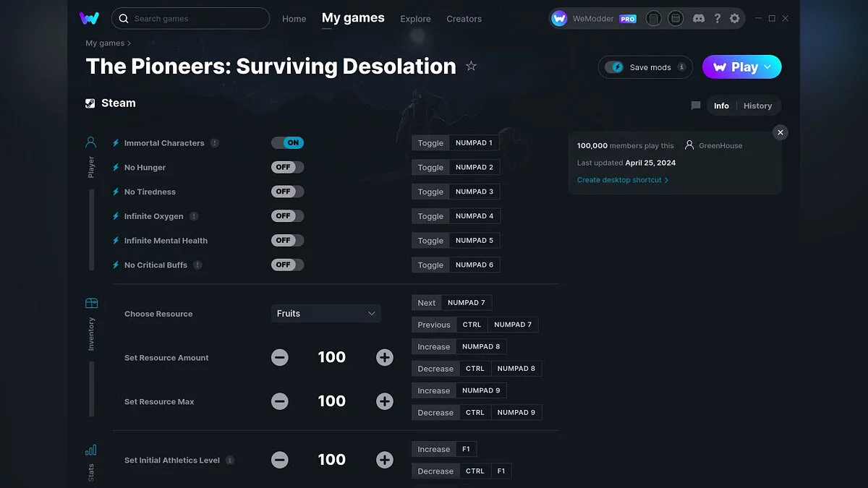Screen dimensions: 868x488
Task: Click the first rounded icon after PRO badge
Action: coord(653,18)
